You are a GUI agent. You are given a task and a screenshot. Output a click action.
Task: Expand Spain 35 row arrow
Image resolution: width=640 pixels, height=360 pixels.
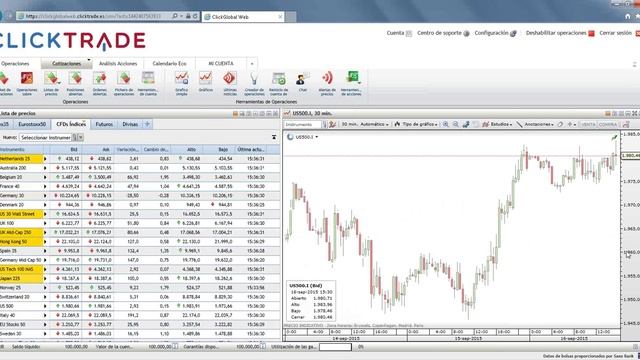pos(45,251)
